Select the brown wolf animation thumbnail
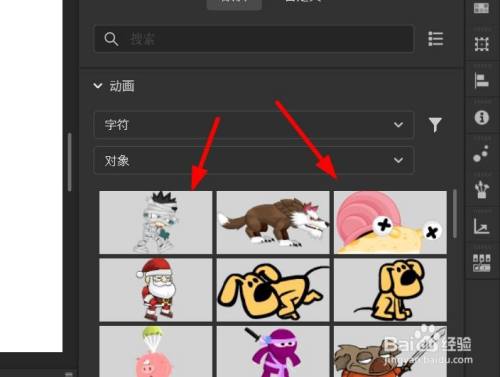 click(273, 222)
